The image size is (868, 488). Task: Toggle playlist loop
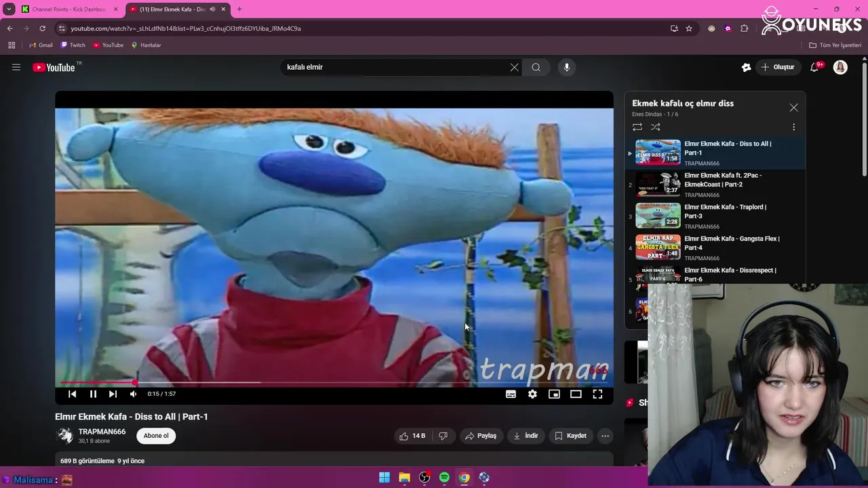click(x=637, y=127)
